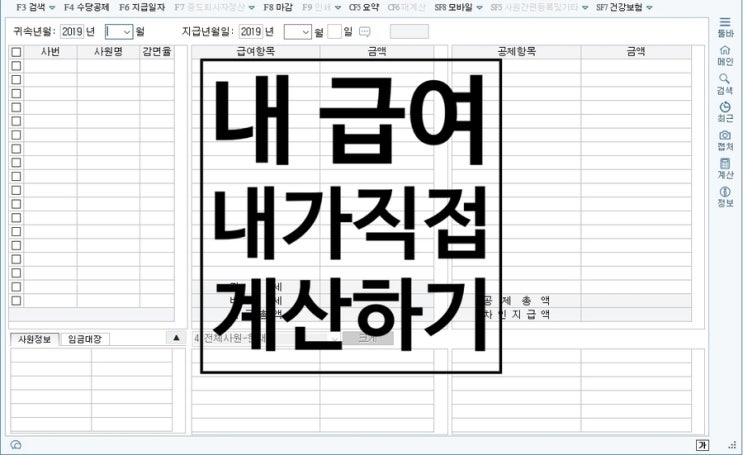Switch to the 임금대장 tab

[x=85, y=339]
